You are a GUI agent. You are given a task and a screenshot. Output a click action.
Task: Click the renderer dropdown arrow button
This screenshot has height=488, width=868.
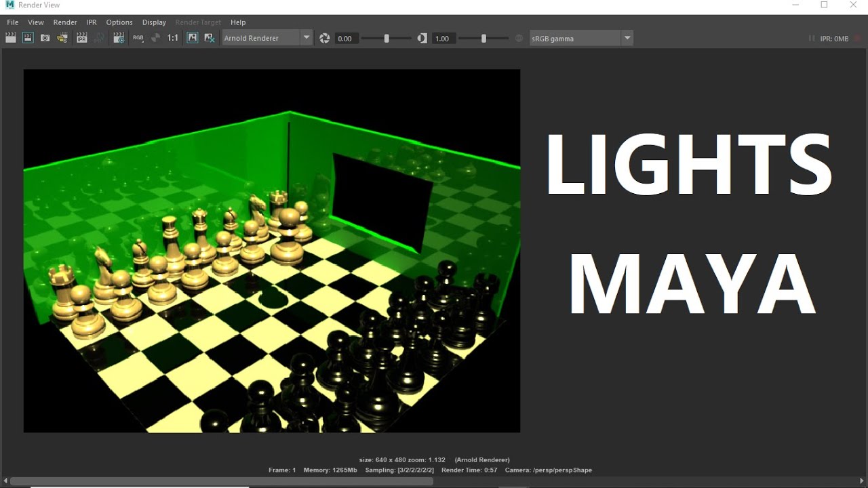pyautogui.click(x=307, y=38)
